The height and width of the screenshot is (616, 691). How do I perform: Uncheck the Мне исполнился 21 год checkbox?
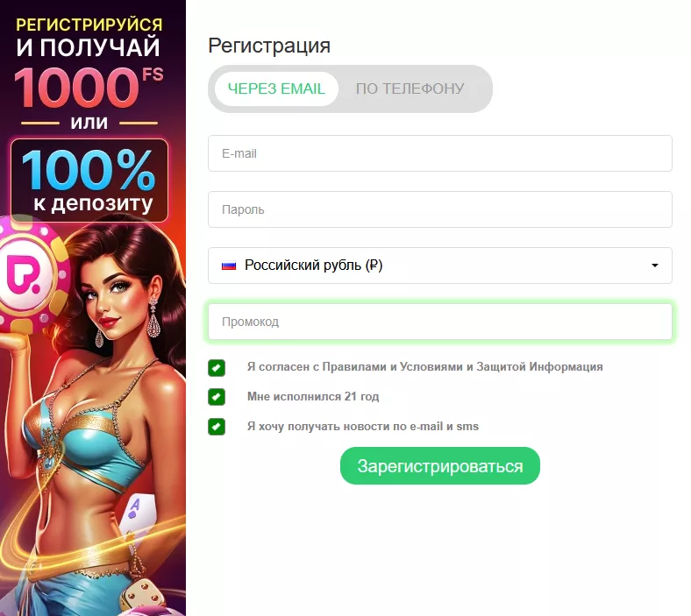(217, 397)
